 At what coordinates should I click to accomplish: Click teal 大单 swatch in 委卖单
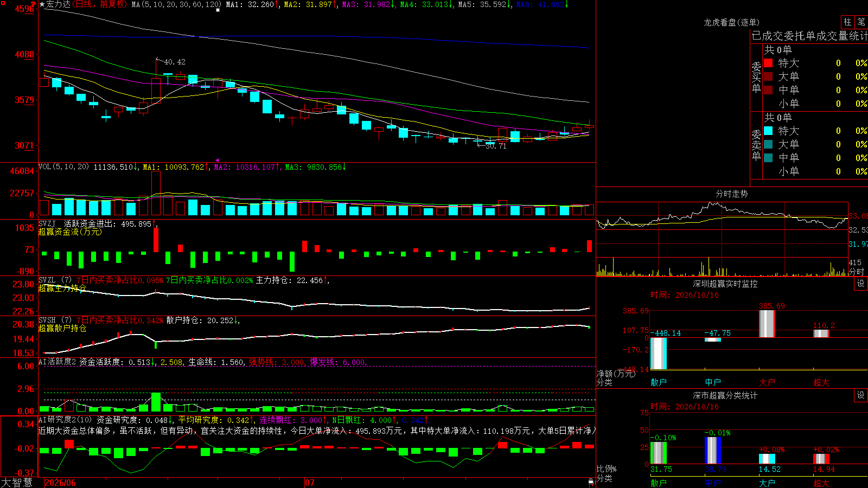tap(768, 144)
